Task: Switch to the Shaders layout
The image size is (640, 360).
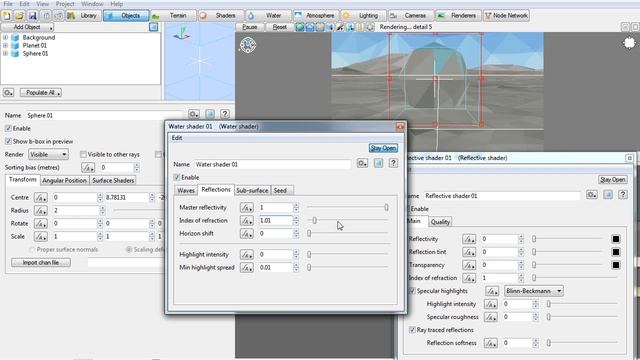Action: tap(220, 16)
